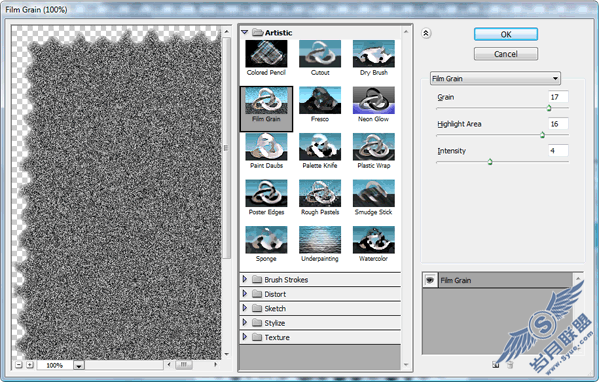Click the Brush Strokes folder label
This screenshot has width=599, height=382.
286,280
